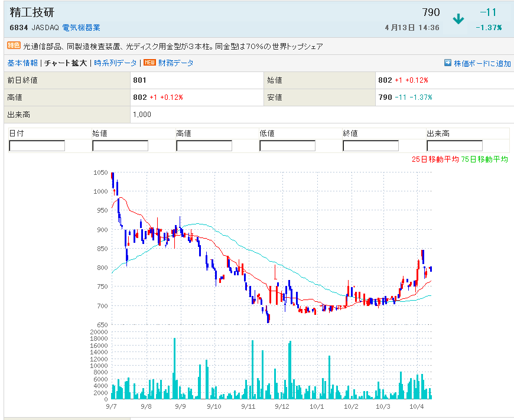
Task: Click the blue icon before 株価ボードに追加
Action: click(448, 63)
